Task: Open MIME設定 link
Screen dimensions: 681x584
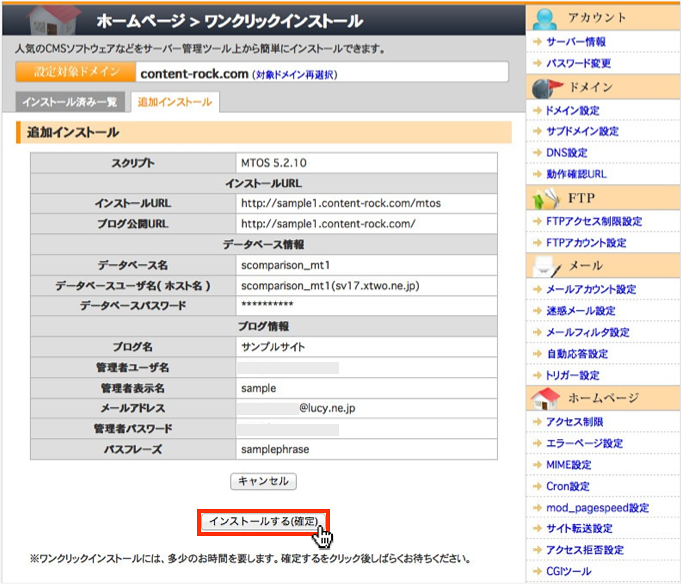Action: [569, 465]
